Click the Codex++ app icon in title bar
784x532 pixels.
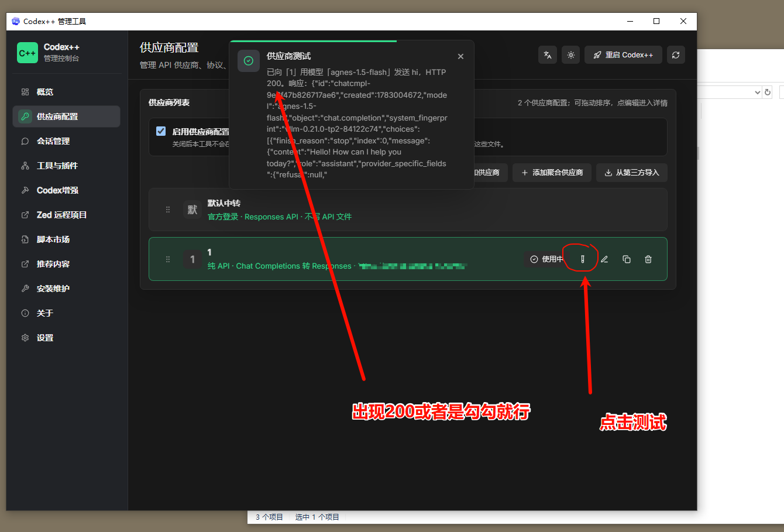[16, 21]
